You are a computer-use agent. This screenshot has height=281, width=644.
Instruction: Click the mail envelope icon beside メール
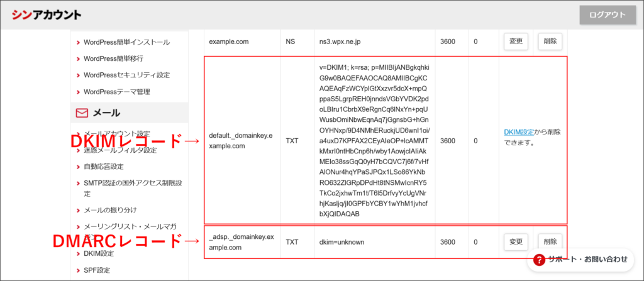pyautogui.click(x=81, y=113)
